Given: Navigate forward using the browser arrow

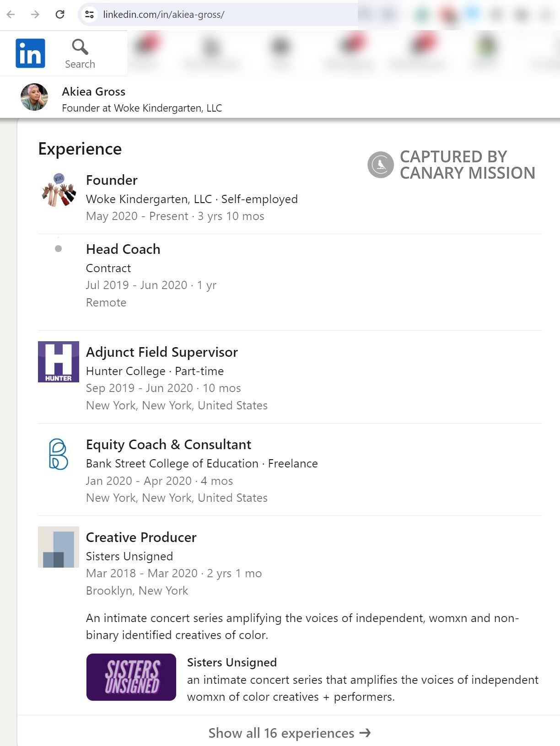Looking at the screenshot, I should (x=35, y=14).
